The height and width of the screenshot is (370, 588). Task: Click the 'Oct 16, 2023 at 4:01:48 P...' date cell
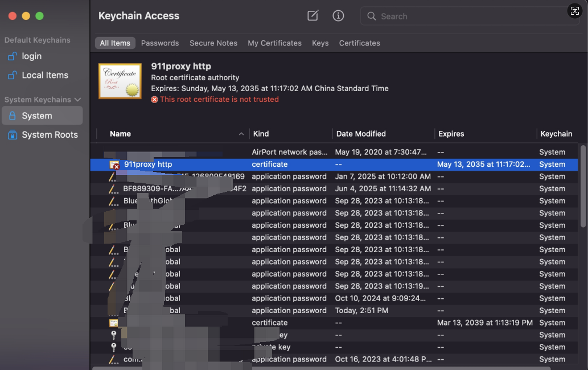click(383, 359)
